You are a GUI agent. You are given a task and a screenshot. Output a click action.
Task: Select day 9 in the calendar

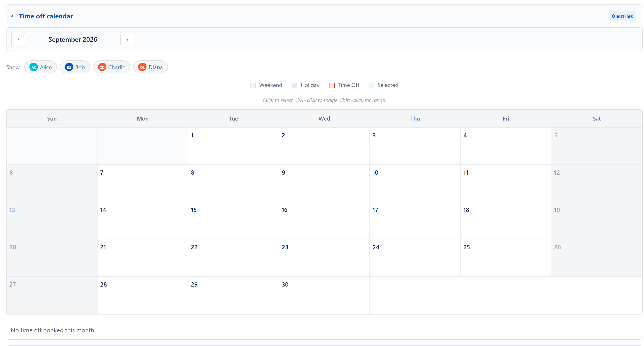[324, 183]
